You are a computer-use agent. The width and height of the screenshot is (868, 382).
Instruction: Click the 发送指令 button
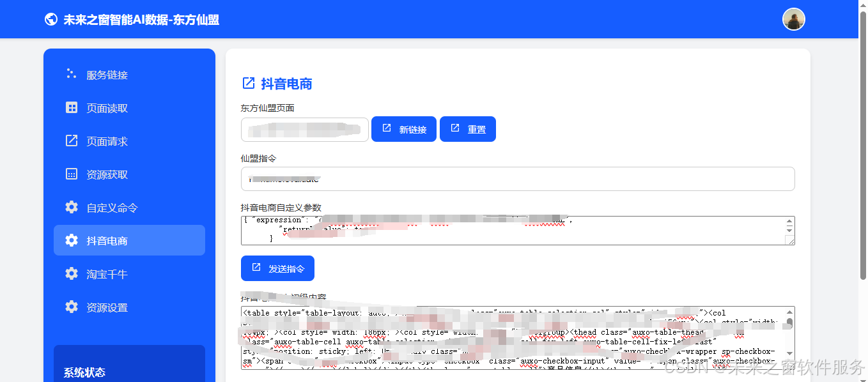pos(277,268)
